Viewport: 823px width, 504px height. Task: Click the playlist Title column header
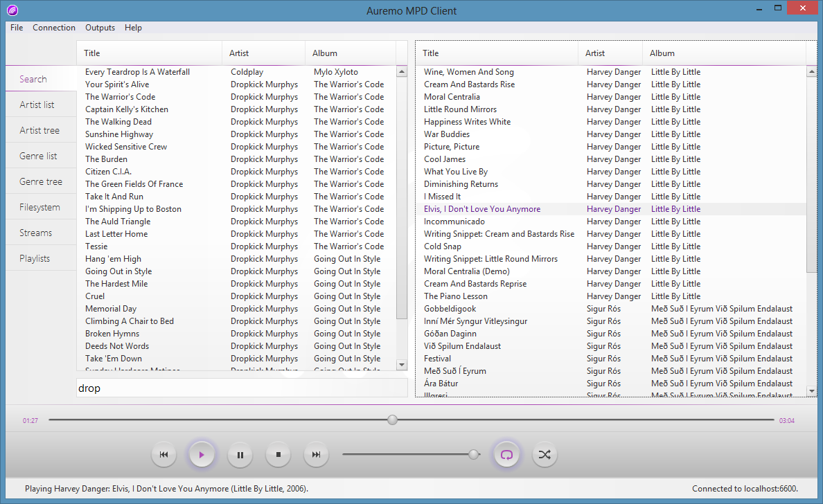point(497,53)
